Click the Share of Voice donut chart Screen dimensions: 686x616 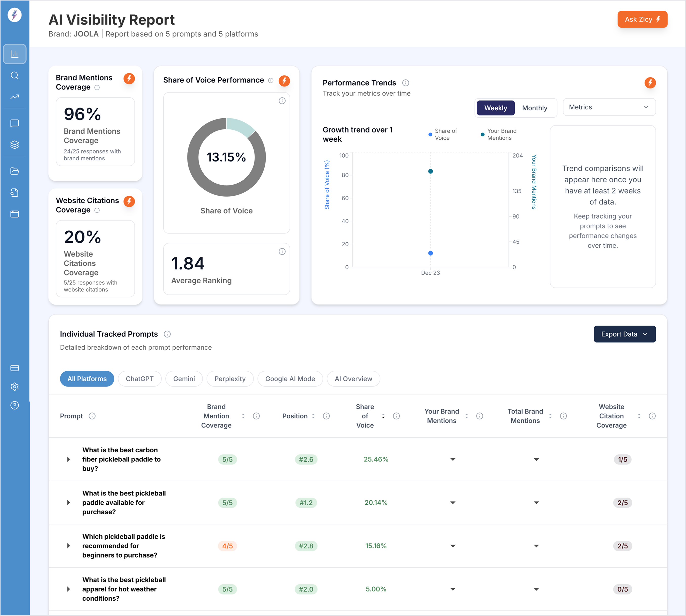coord(226,157)
